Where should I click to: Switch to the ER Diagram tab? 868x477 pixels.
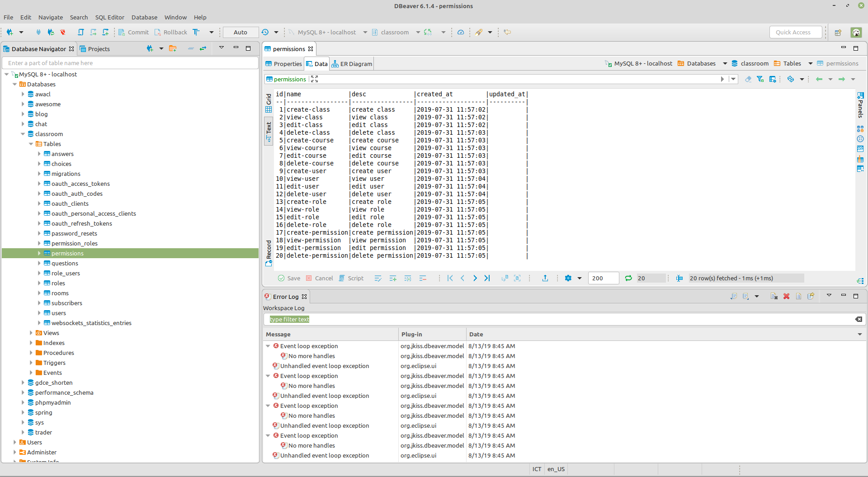pos(352,64)
